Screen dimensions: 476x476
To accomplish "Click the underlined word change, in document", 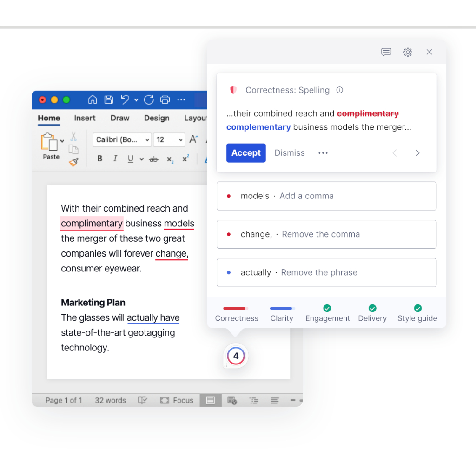I will 172,253.
